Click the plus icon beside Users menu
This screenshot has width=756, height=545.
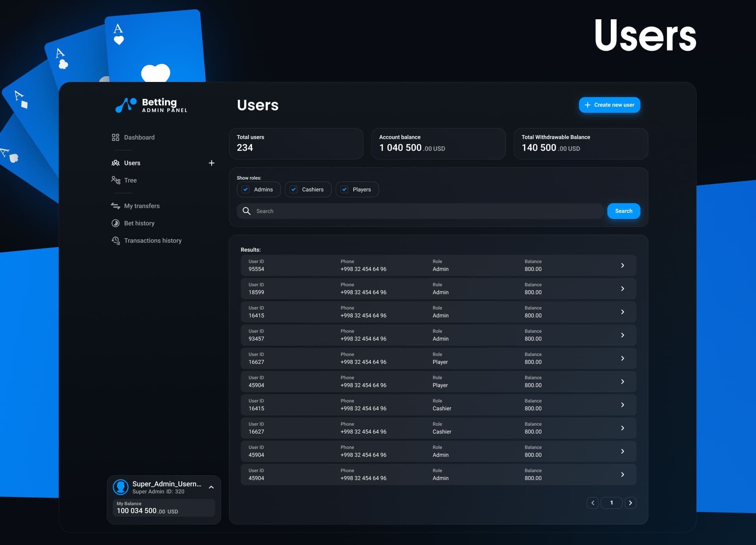[211, 163]
